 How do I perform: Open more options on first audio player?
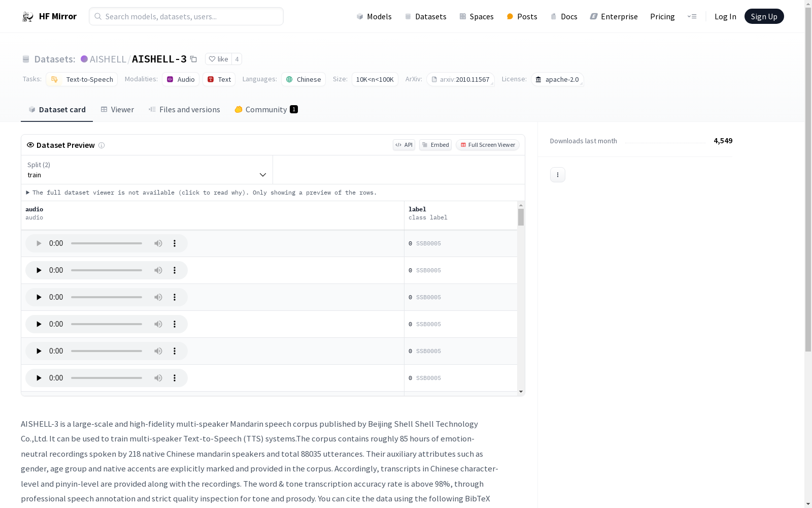pos(175,243)
